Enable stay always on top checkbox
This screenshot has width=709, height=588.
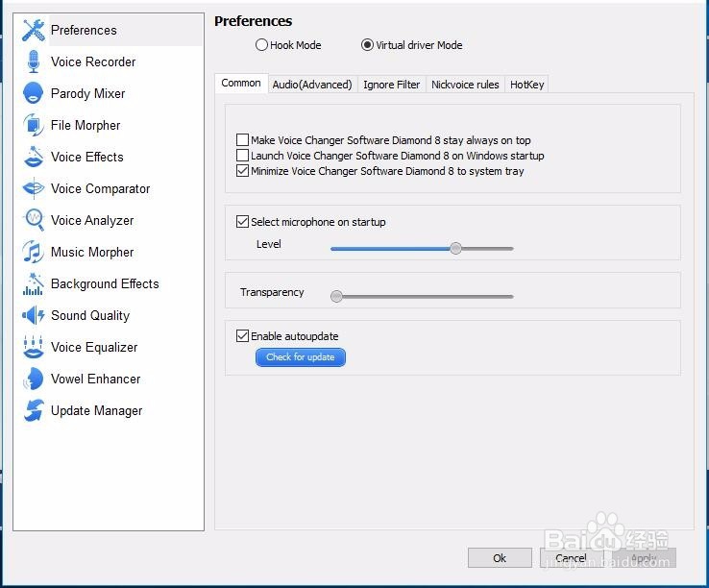pyautogui.click(x=242, y=139)
